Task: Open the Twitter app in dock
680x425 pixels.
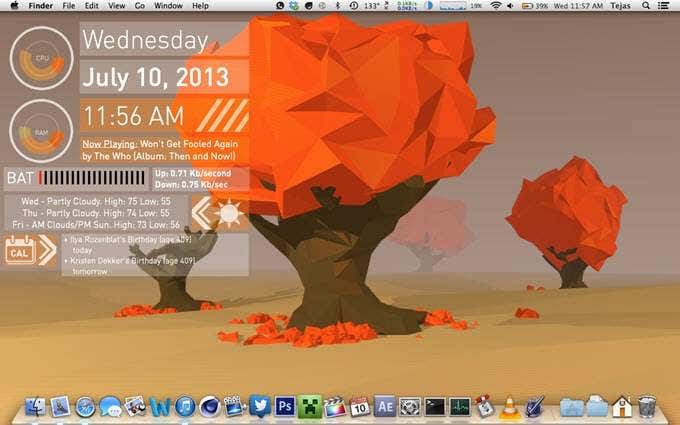Action: click(260, 406)
